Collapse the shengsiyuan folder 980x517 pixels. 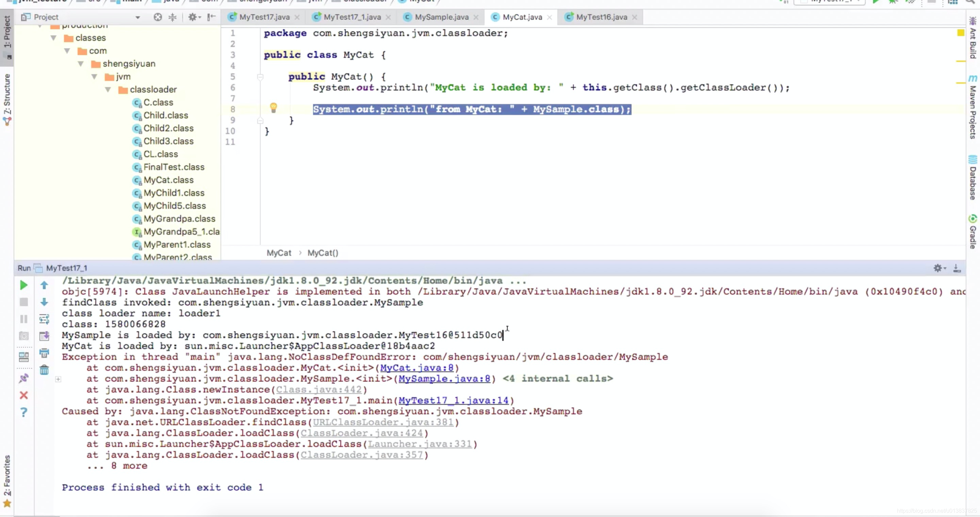(81, 64)
